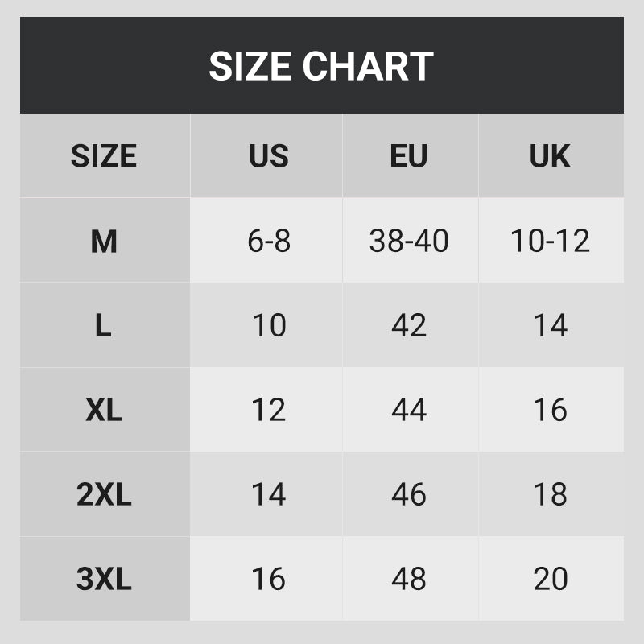Click the 3XL size row label
The height and width of the screenshot is (644, 644).
(x=104, y=579)
